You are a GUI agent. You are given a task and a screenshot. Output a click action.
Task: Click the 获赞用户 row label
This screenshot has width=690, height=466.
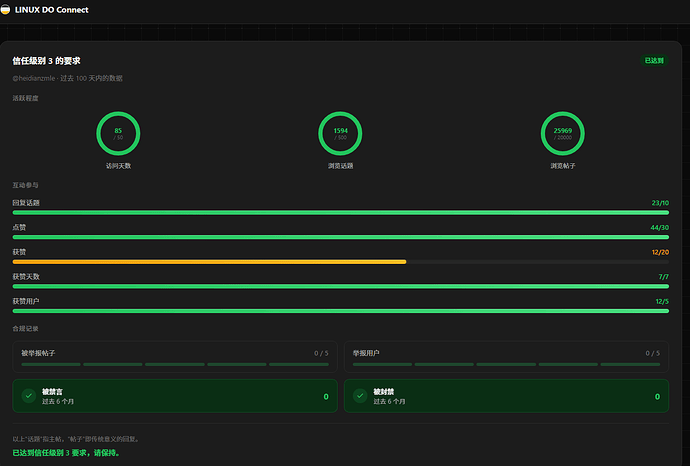tap(26, 301)
